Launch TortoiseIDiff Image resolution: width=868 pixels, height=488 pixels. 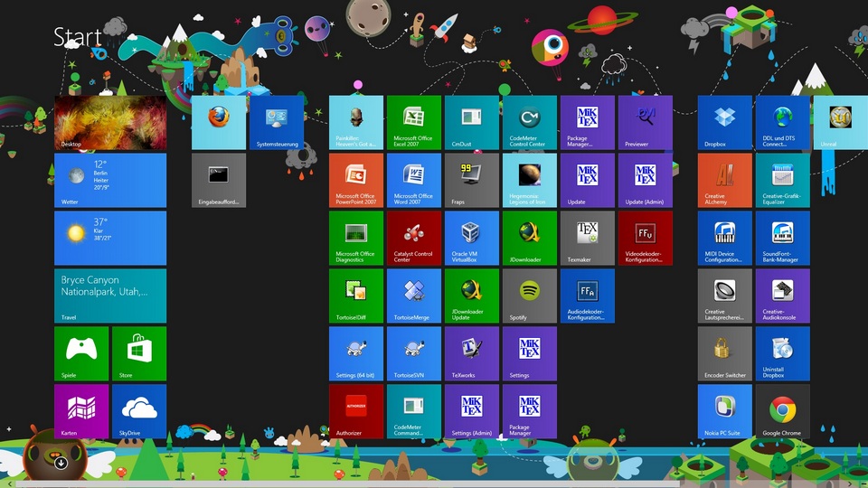[356, 296]
